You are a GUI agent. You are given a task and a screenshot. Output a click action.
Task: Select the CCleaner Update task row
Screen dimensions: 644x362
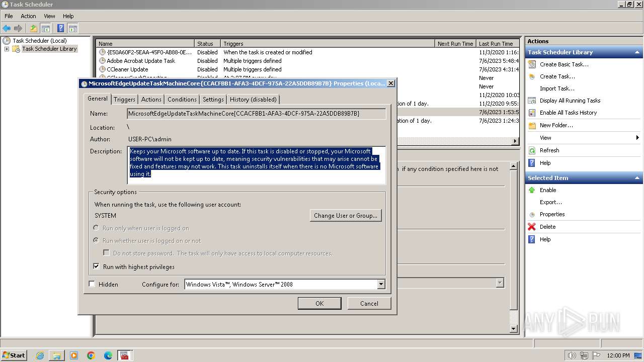tap(307, 69)
